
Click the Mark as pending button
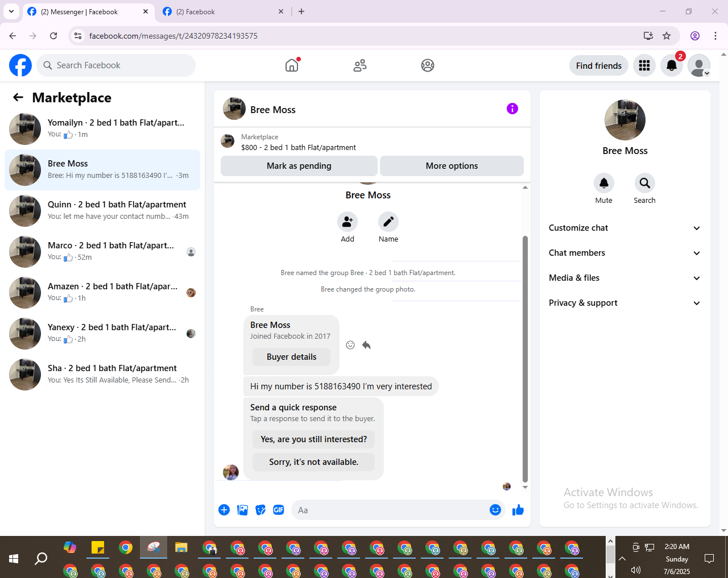pos(299,166)
